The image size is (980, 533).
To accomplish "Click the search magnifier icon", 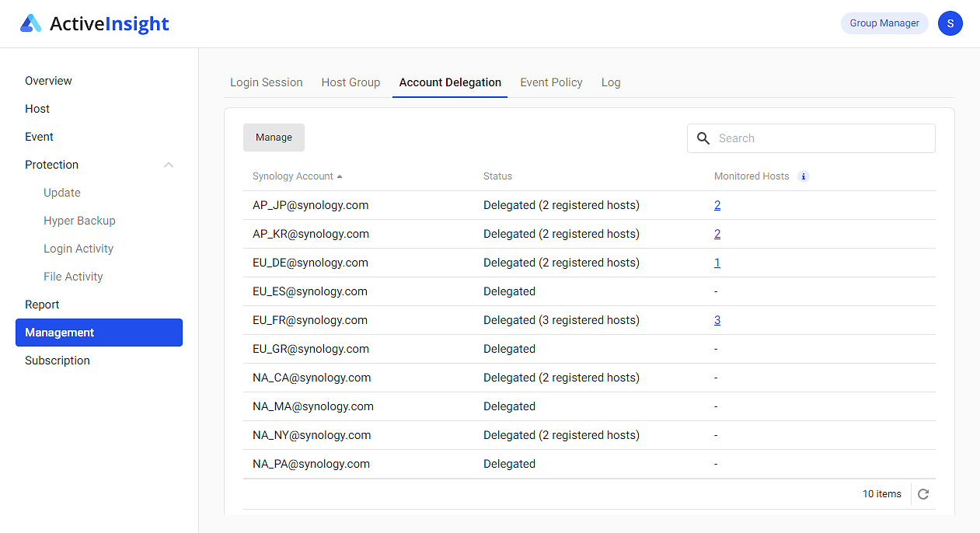I will tap(703, 138).
